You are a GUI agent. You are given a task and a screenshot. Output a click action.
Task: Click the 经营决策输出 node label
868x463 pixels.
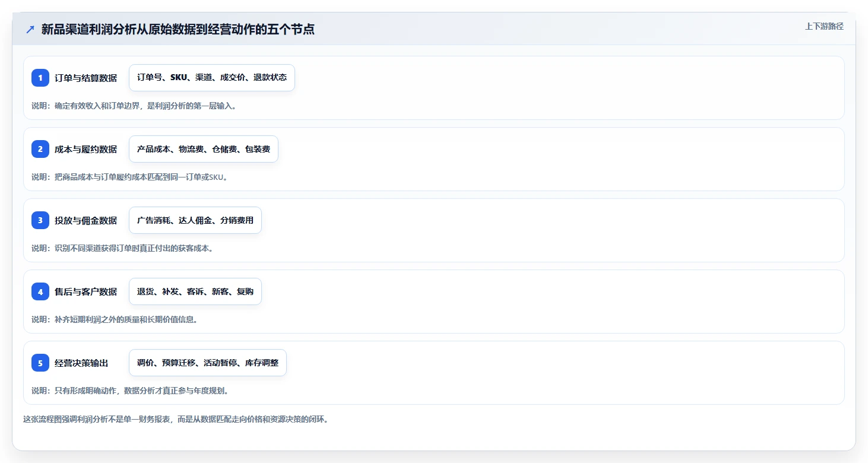(81, 363)
